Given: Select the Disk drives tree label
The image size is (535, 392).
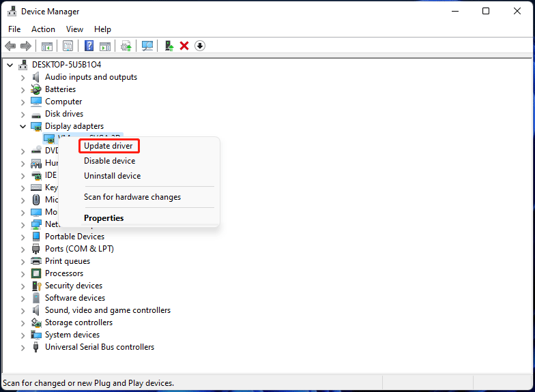Looking at the screenshot, I should [64, 114].
